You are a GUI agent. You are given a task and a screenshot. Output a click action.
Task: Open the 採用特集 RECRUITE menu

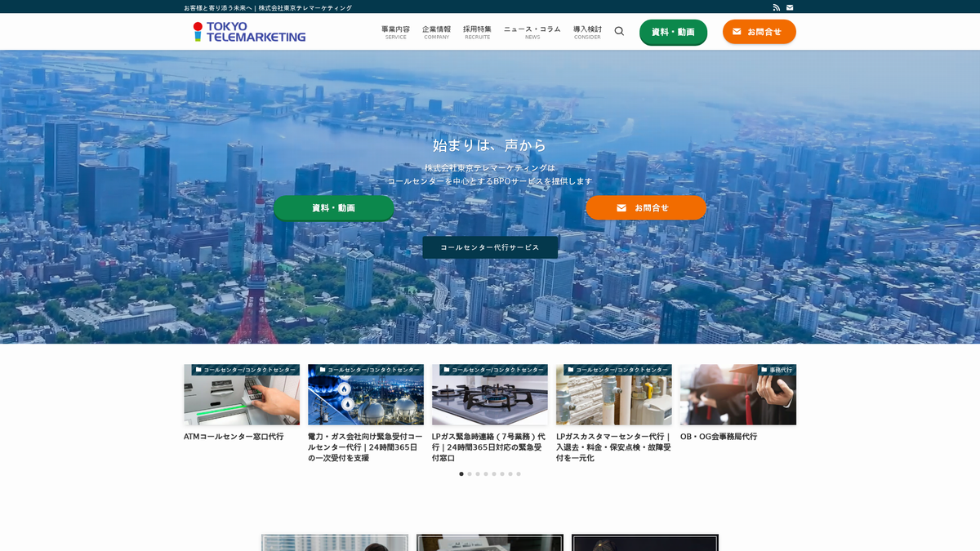coord(477,32)
